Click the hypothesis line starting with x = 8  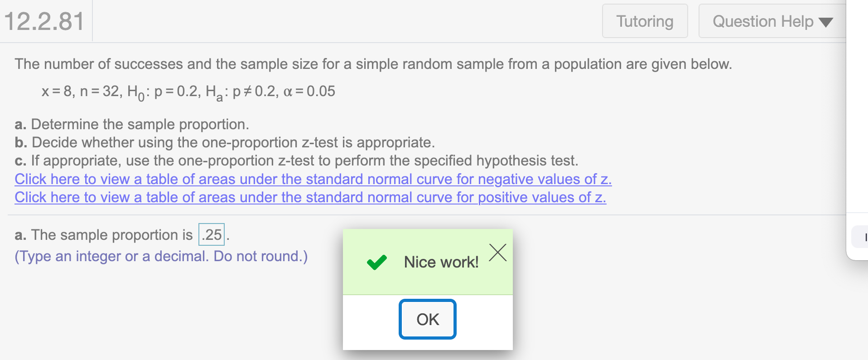188,92
